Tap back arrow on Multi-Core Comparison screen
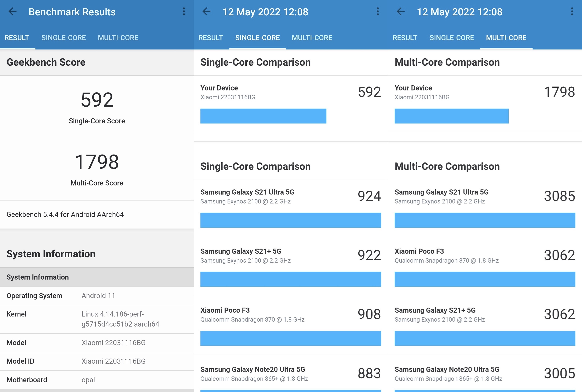Image resolution: width=582 pixels, height=392 pixels. point(401,12)
